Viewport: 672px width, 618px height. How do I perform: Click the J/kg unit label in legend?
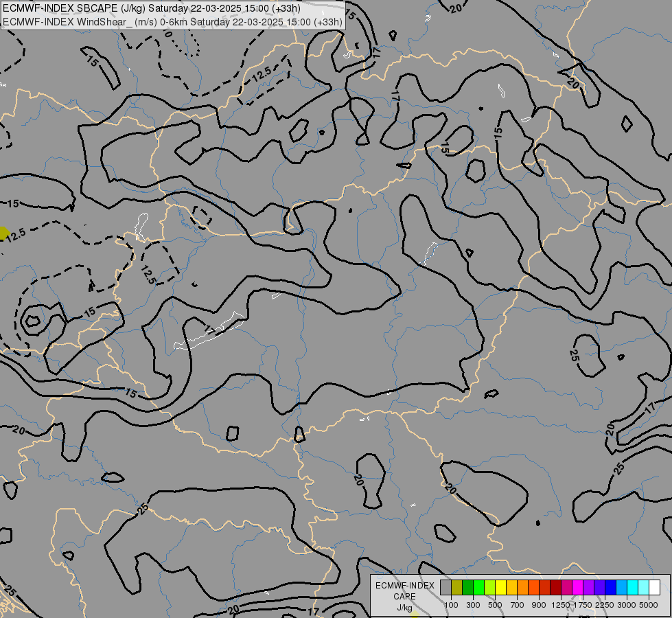point(404,608)
